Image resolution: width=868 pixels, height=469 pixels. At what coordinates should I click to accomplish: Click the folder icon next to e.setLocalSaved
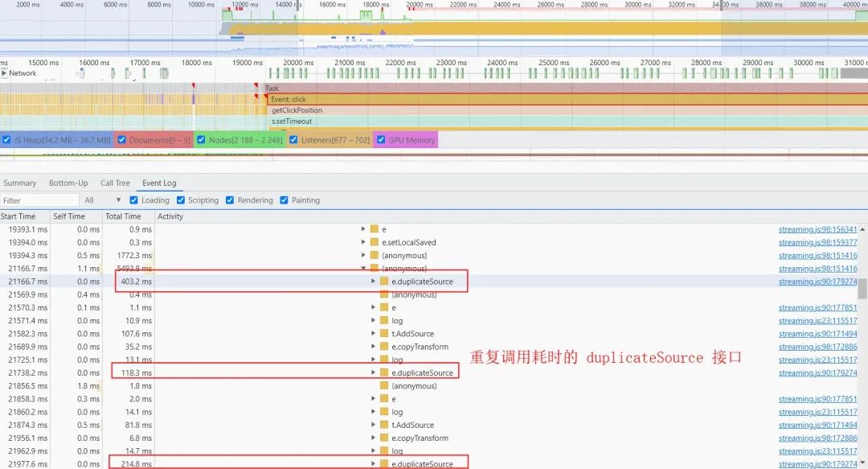(373, 242)
